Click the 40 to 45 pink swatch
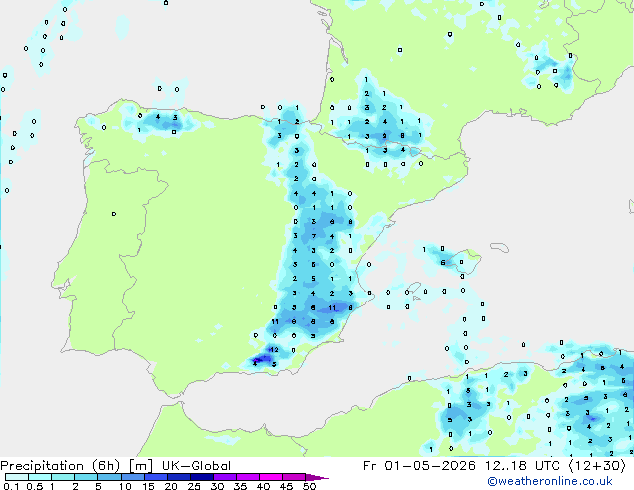 [271, 477]
